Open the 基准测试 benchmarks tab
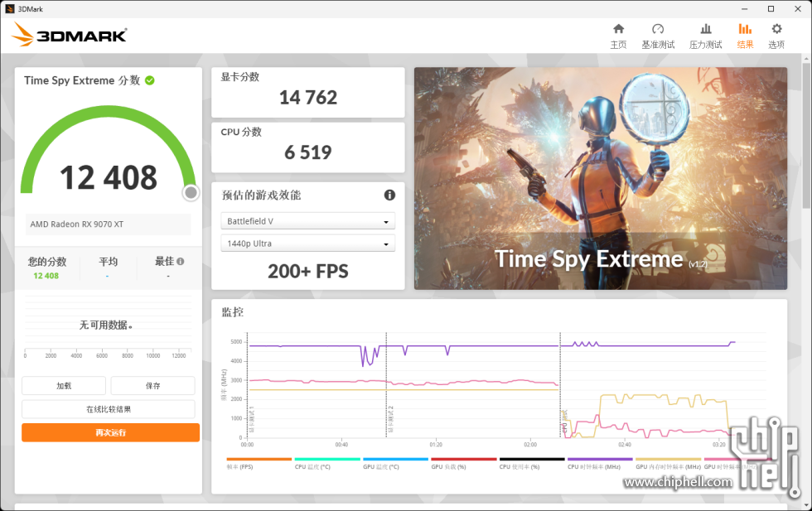The width and height of the screenshot is (812, 511). [658, 36]
